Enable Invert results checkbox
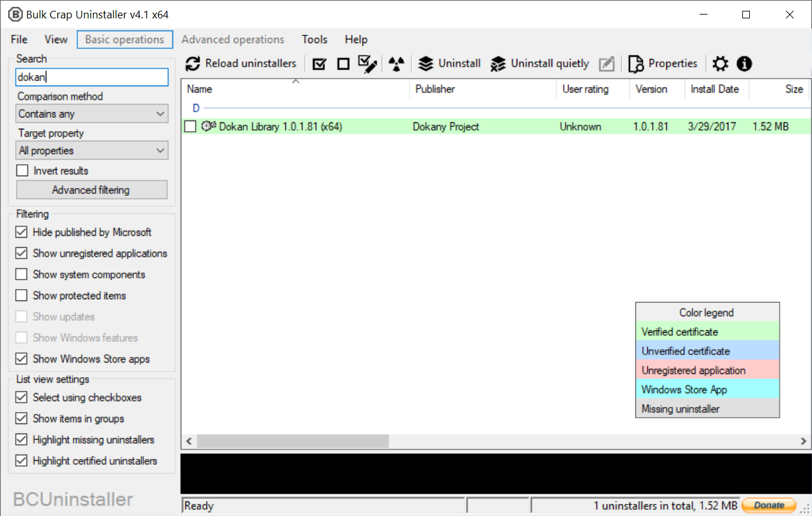The height and width of the screenshot is (516, 812). pos(23,171)
